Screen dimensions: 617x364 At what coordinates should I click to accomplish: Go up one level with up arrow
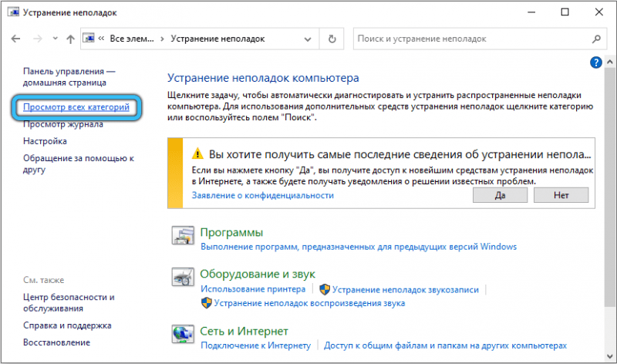click(x=70, y=39)
